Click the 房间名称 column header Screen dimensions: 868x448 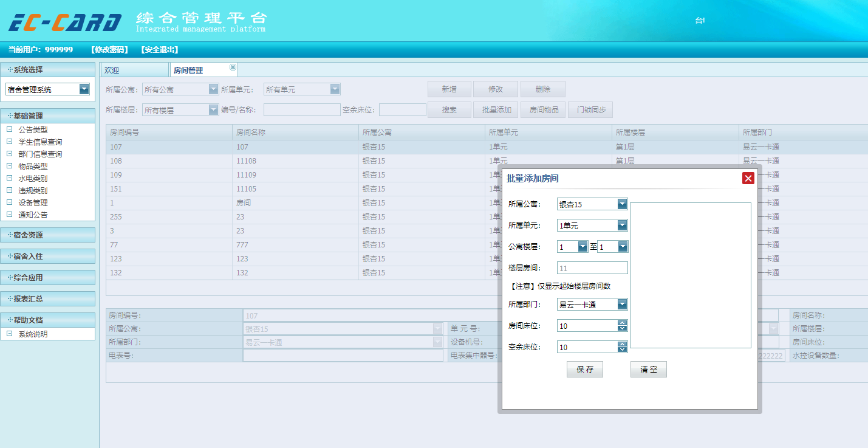coord(295,132)
